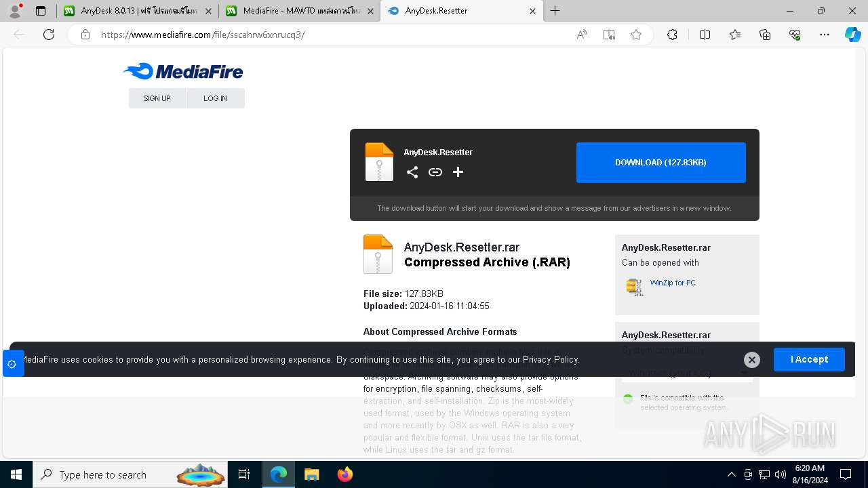Open Favorites list icon
The height and width of the screenshot is (488, 868).
click(735, 35)
